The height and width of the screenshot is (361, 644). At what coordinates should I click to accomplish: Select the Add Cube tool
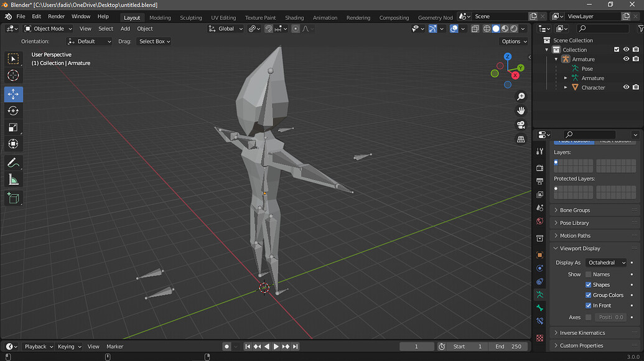pos(13,199)
